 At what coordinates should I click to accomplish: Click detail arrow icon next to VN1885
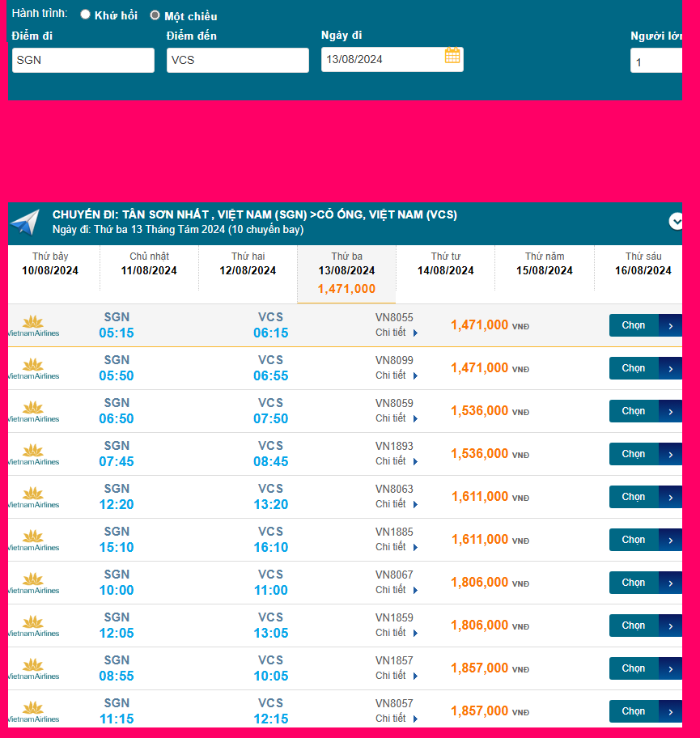[x=415, y=547]
